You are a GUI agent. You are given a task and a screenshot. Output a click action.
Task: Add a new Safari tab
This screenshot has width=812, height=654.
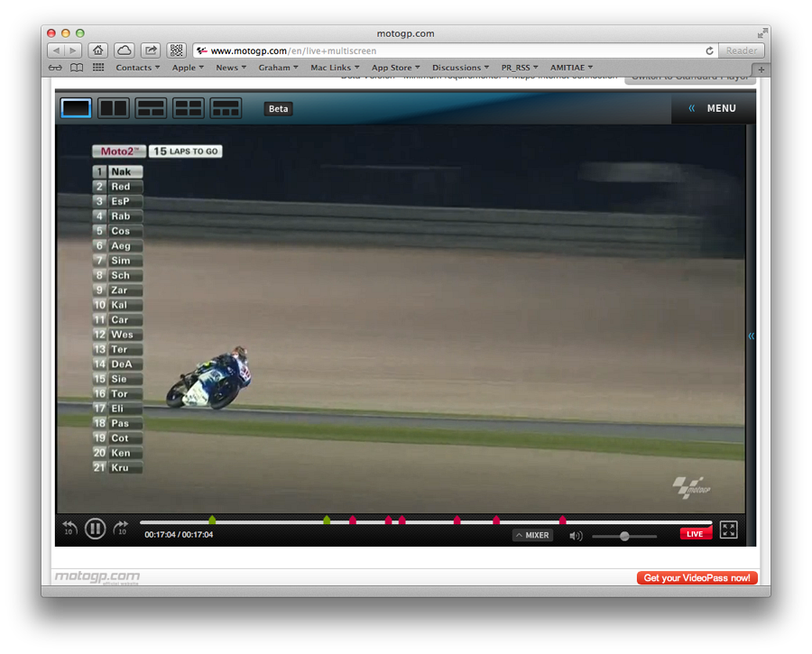click(x=761, y=69)
